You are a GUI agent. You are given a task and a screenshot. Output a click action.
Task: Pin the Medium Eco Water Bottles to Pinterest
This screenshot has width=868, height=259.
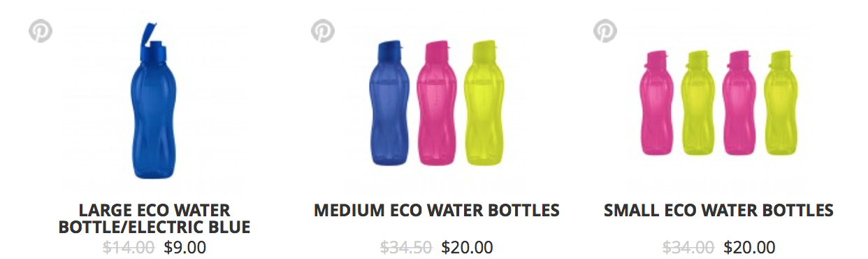[x=323, y=31]
